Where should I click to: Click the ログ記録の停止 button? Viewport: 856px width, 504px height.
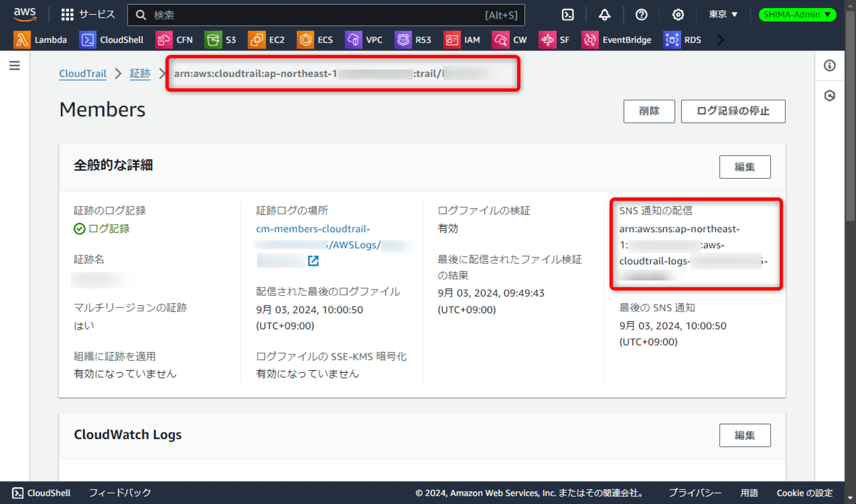tap(733, 111)
